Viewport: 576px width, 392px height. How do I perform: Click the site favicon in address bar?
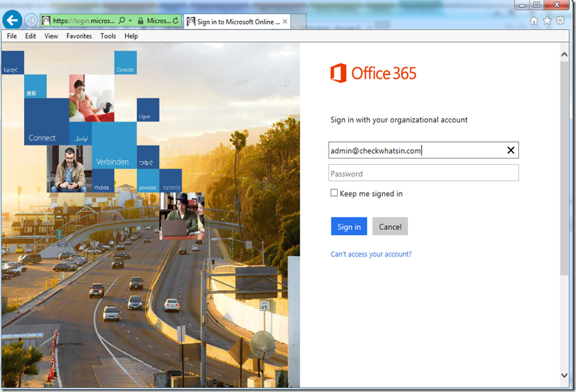pyautogui.click(x=46, y=21)
